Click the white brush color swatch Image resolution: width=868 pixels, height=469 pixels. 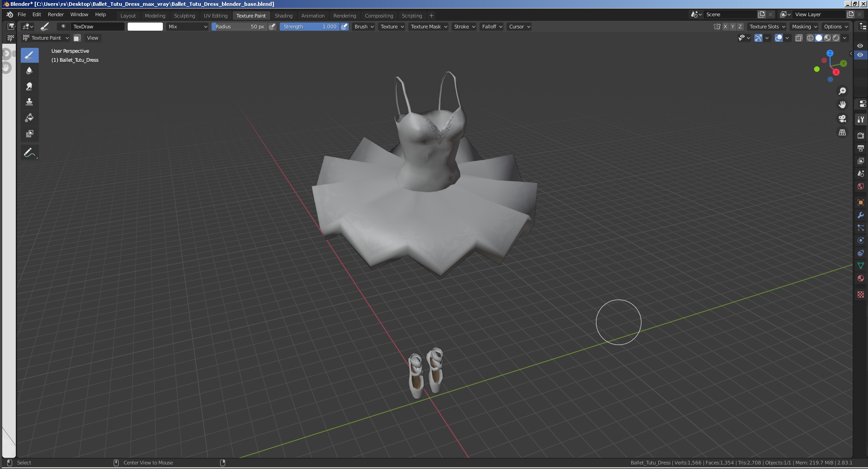(x=145, y=27)
